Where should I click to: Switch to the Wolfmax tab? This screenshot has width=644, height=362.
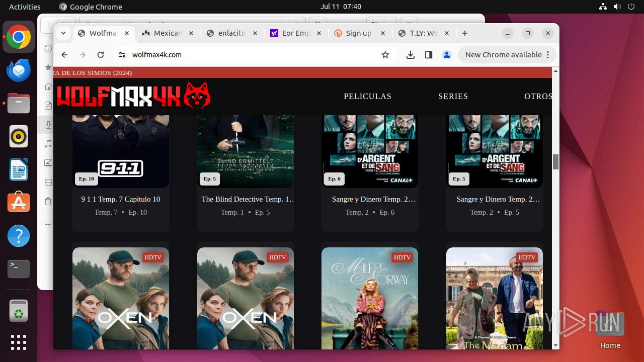104,33
